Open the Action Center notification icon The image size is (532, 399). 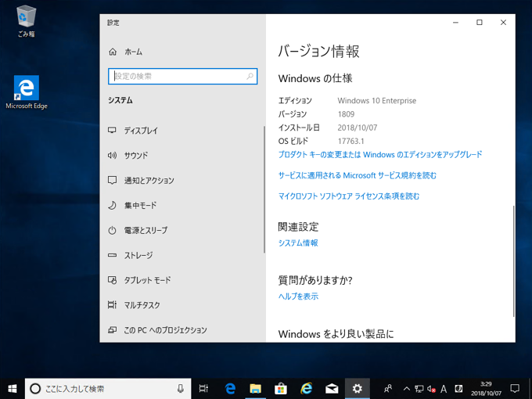(515, 389)
